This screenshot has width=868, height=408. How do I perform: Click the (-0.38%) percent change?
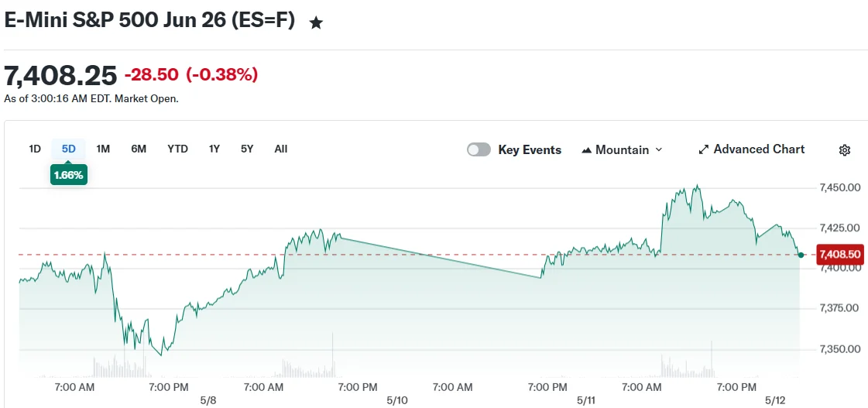(221, 75)
